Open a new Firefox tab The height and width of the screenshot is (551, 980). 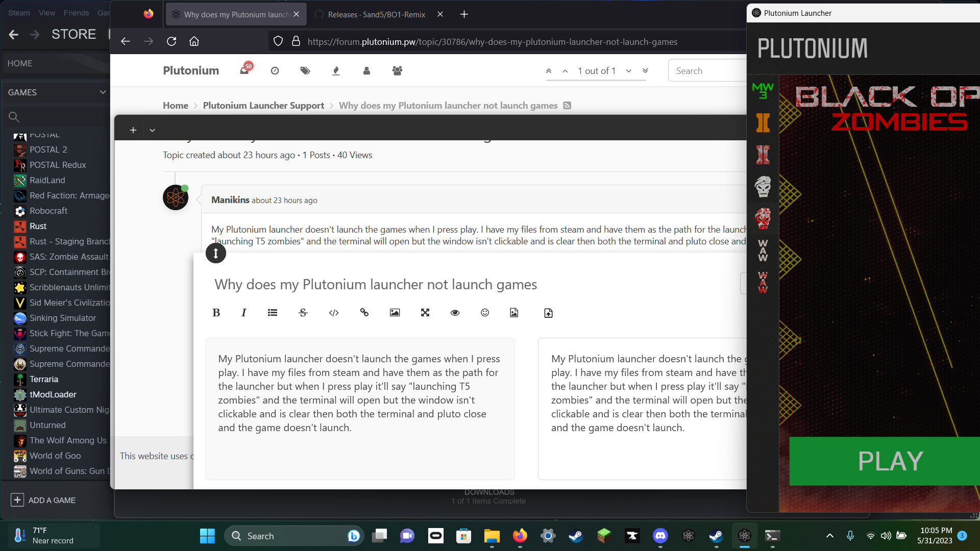[x=464, y=14]
